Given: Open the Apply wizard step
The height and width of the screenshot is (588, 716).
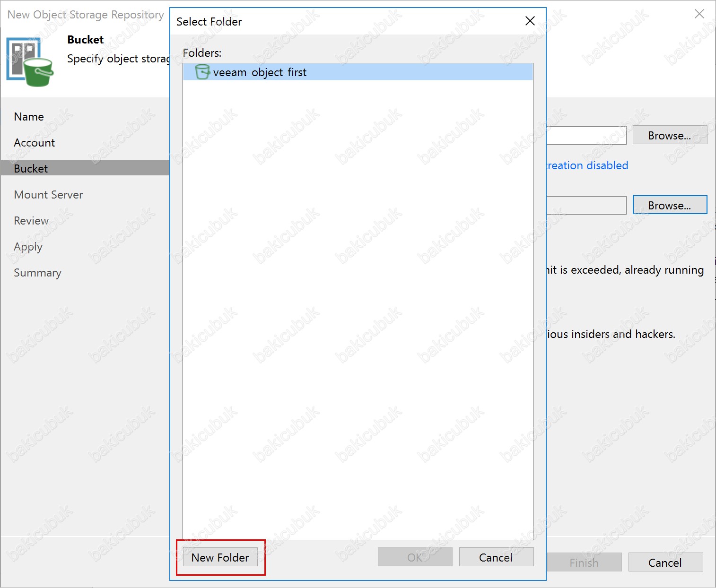Looking at the screenshot, I should coord(28,247).
